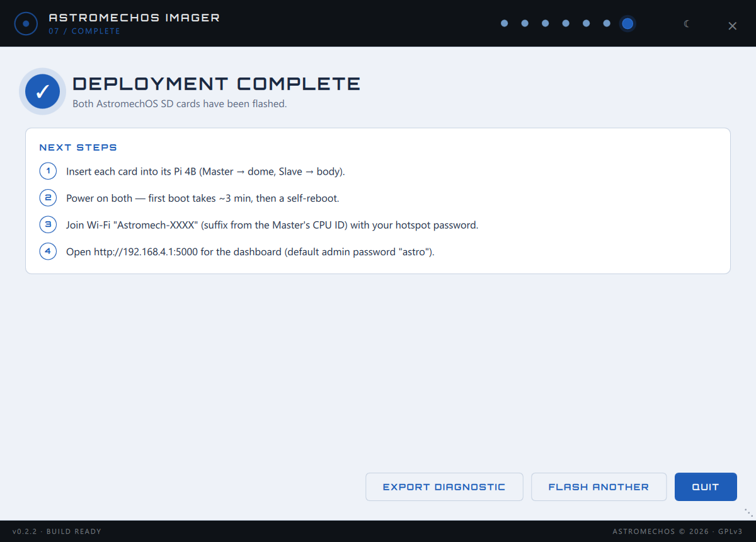Go to the sixth wizard step dot
This screenshot has width=756, height=542.
click(607, 23)
